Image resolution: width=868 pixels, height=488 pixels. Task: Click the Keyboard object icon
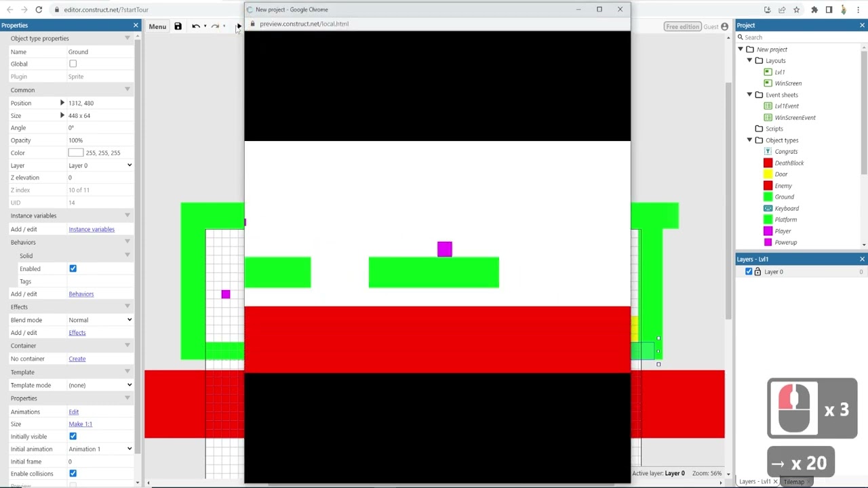click(x=768, y=208)
